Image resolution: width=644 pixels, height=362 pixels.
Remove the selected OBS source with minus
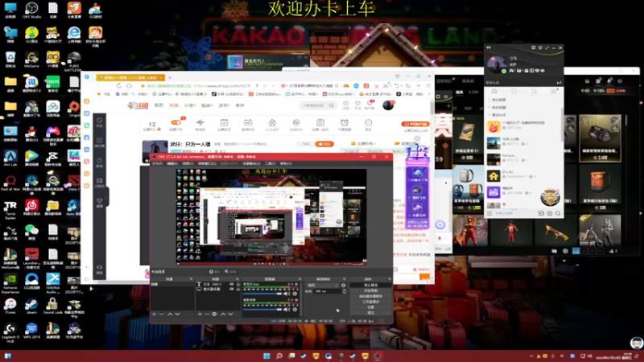(x=207, y=314)
